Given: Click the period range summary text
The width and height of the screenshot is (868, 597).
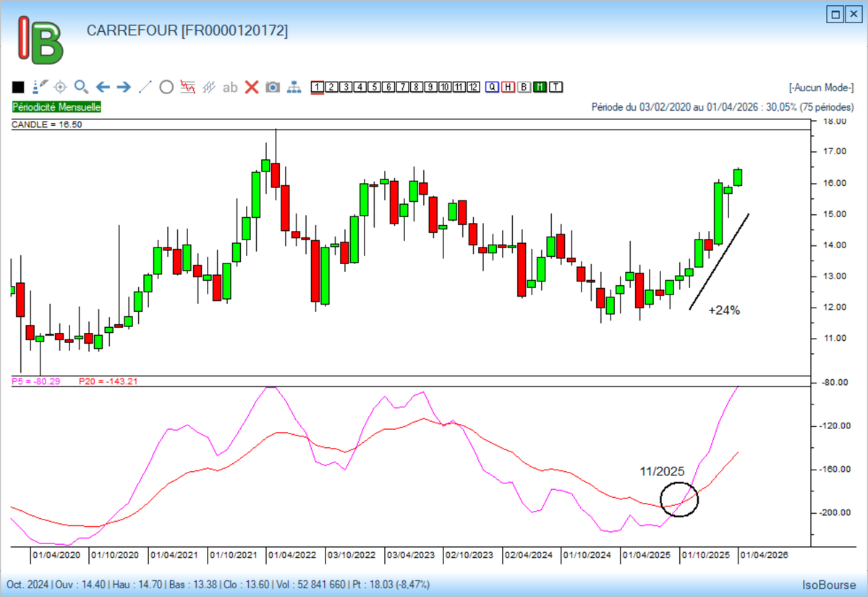Looking at the screenshot, I should [723, 106].
